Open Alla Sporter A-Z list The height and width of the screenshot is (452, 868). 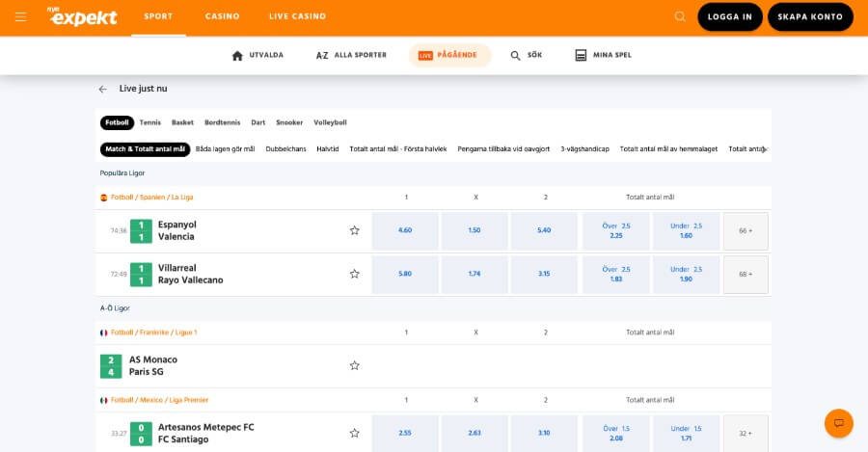[x=351, y=55]
